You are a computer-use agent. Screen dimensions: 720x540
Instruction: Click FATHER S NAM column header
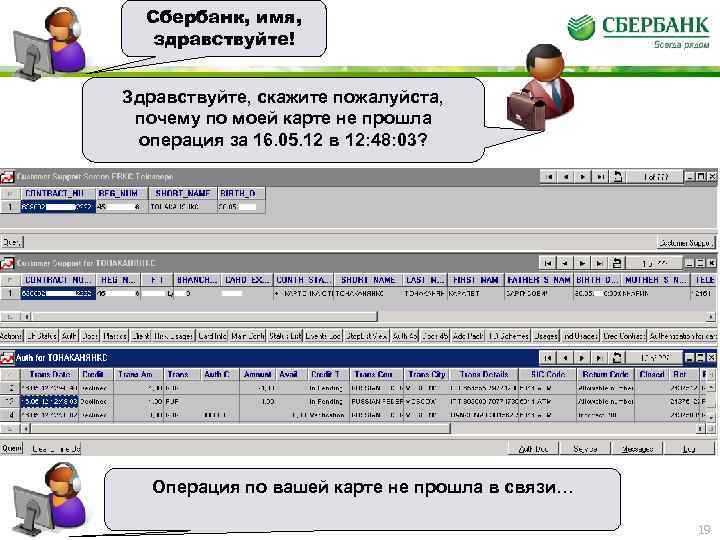tap(539, 280)
